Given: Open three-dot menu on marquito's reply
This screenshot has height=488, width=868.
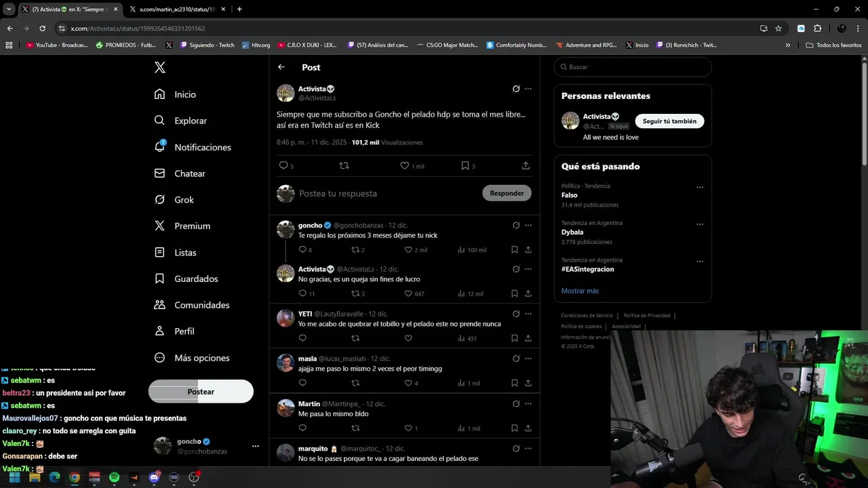Looking at the screenshot, I should tap(528, 449).
